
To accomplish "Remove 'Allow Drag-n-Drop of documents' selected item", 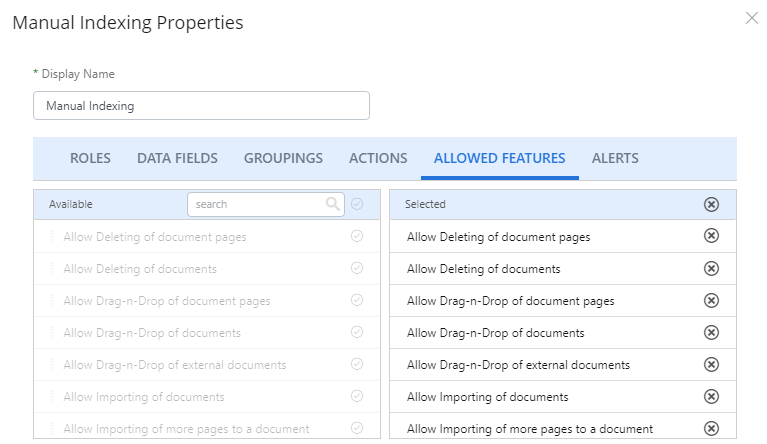I will (711, 333).
